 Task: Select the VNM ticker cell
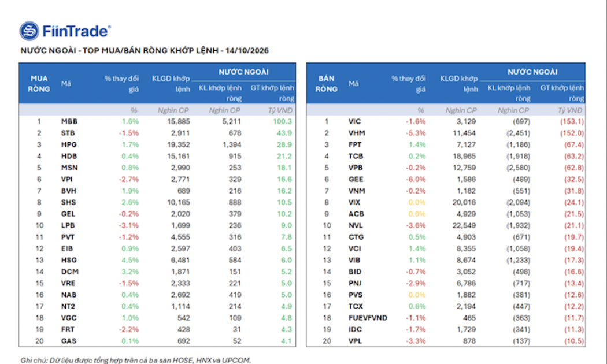pyautogui.click(x=357, y=191)
